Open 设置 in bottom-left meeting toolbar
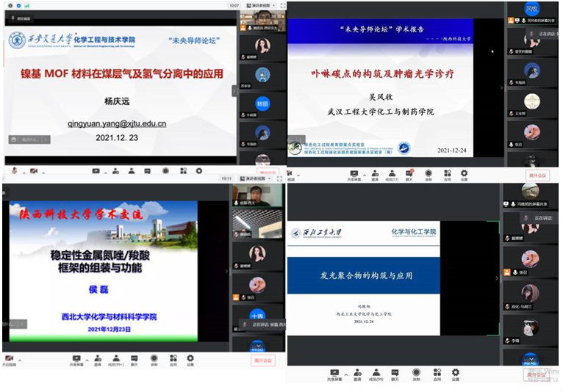Viewport: 563px width, 392px height. (190, 360)
